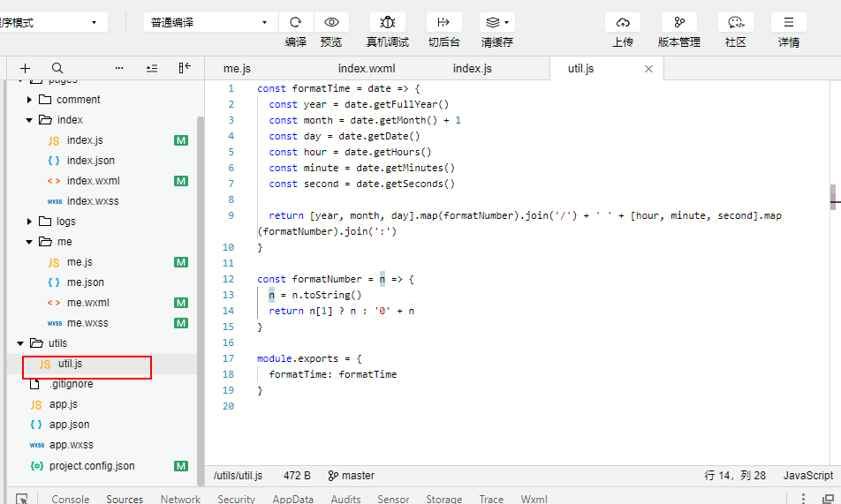The width and height of the screenshot is (841, 504).
Task: Open index.wxss in the file tree
Action: [x=93, y=201]
